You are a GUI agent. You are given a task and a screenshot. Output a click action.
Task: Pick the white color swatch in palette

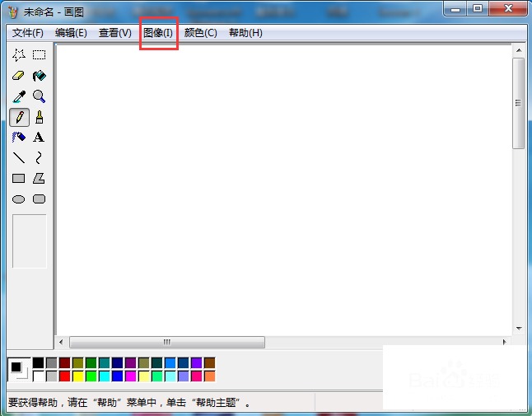tap(39, 376)
